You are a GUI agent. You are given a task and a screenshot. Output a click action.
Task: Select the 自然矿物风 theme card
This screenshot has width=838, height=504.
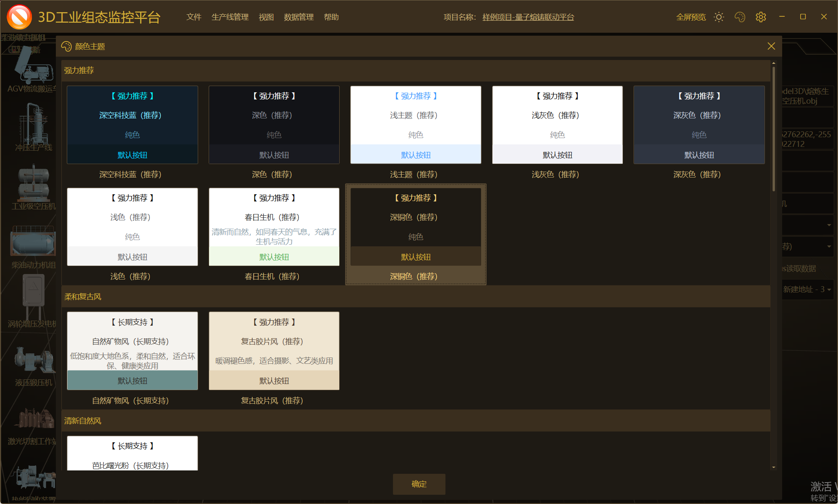point(132,351)
